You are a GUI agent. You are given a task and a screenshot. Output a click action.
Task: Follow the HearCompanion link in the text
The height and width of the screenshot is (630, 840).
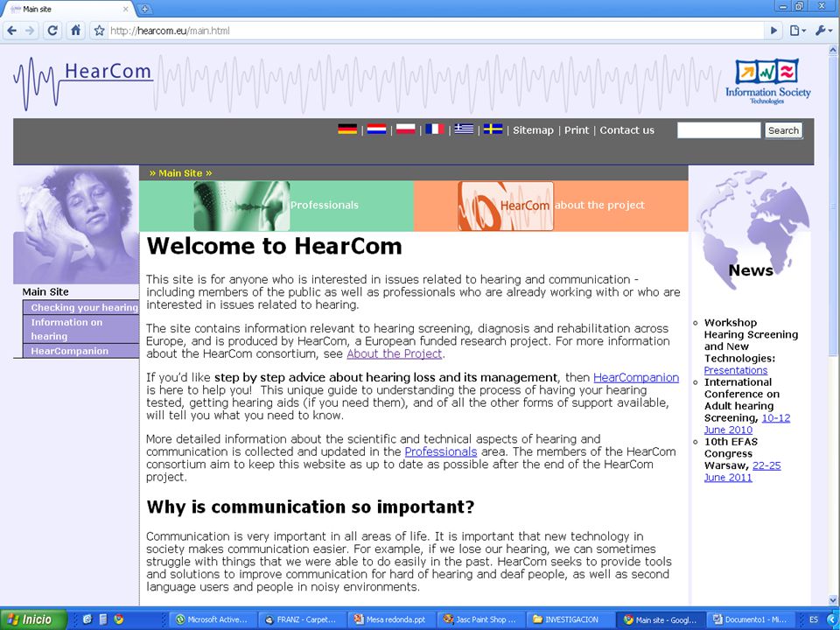636,377
